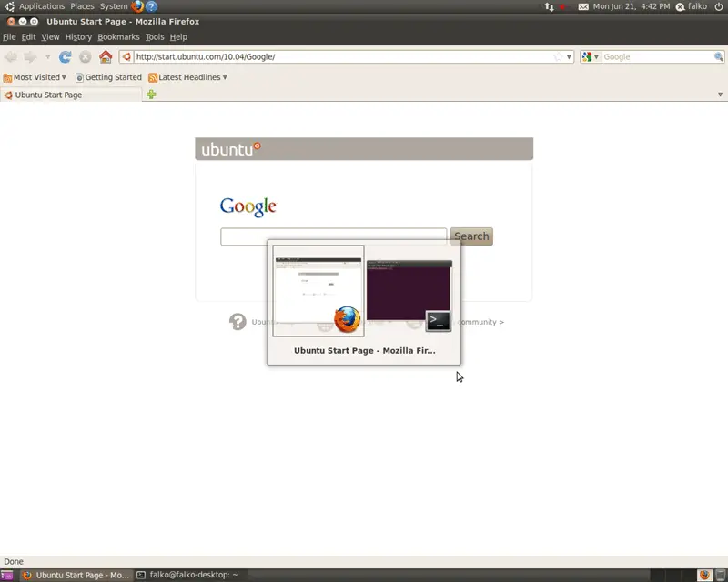Viewport: 728px width, 582px height.
Task: Launch Firefox from the top panel icon
Action: click(137, 6)
